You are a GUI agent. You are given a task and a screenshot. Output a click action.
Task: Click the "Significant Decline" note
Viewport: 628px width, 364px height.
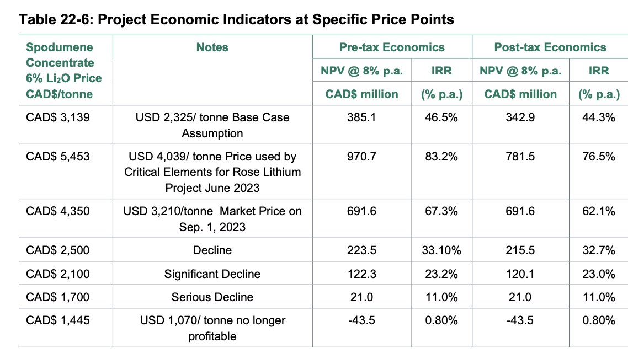click(212, 274)
